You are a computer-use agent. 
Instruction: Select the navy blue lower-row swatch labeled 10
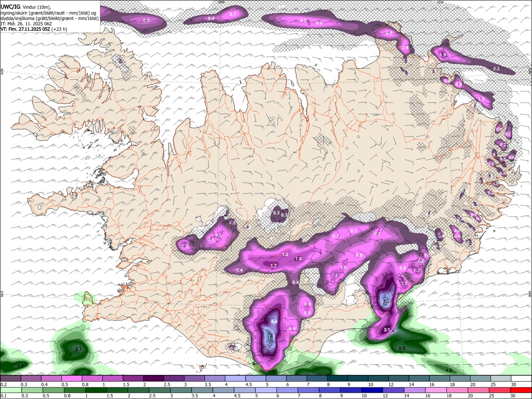(372, 390)
